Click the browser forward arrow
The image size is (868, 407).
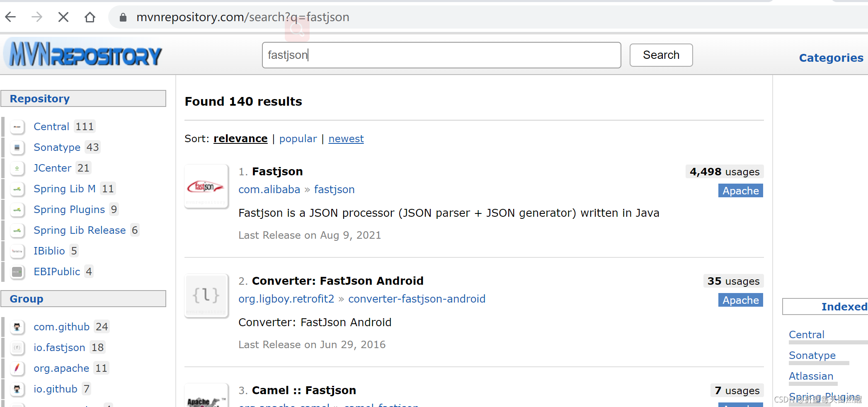click(37, 17)
